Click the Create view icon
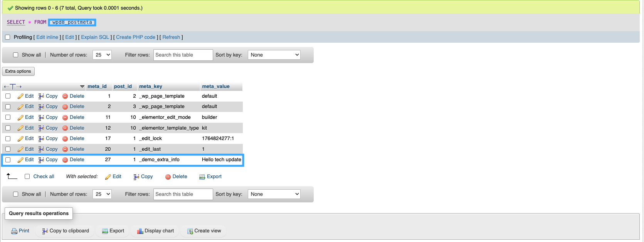 (x=190, y=231)
